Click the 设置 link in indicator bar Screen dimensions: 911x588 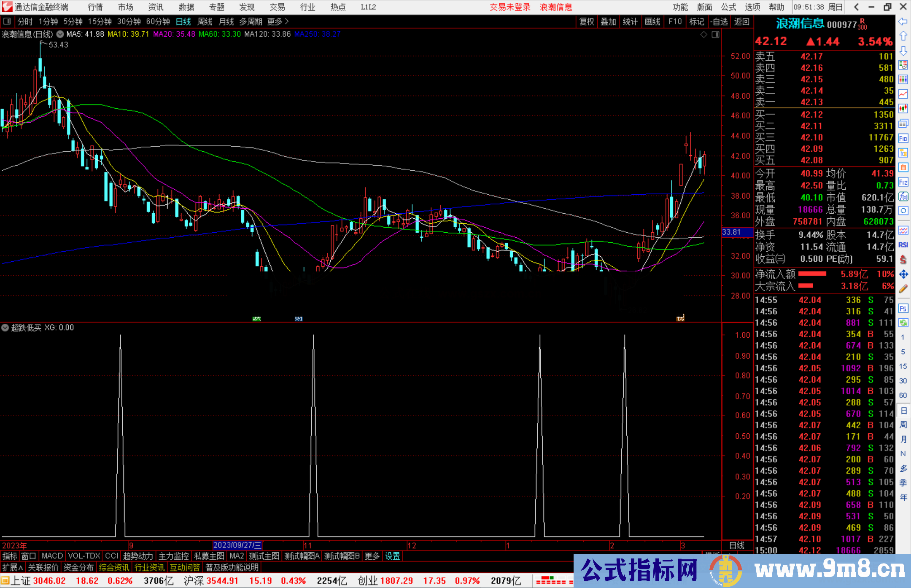click(392, 556)
